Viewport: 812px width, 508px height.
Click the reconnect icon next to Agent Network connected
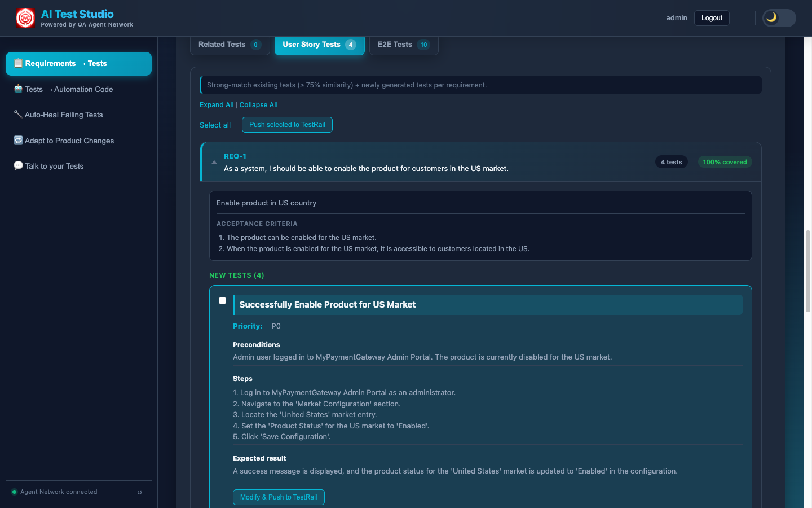tap(140, 492)
